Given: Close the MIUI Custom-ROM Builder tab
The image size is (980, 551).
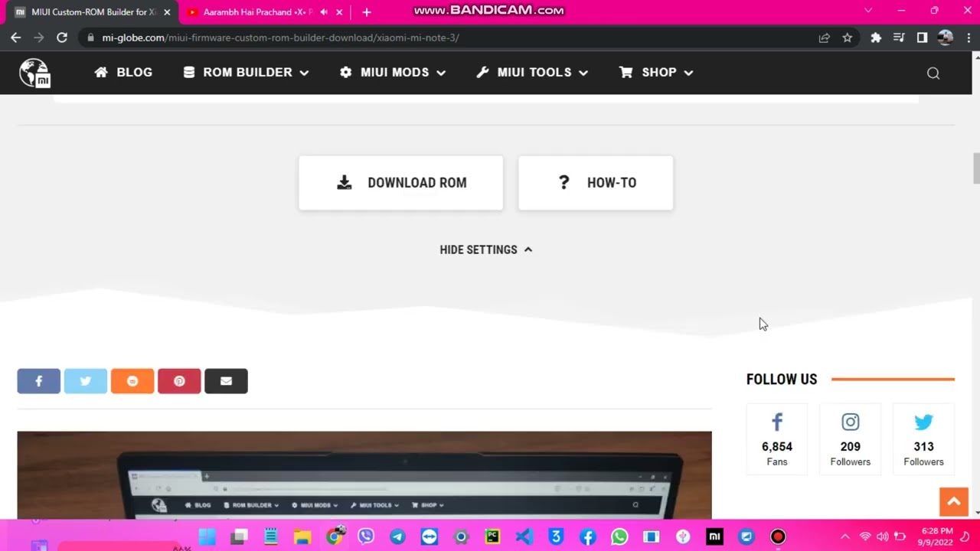Looking at the screenshot, I should 167,12.
